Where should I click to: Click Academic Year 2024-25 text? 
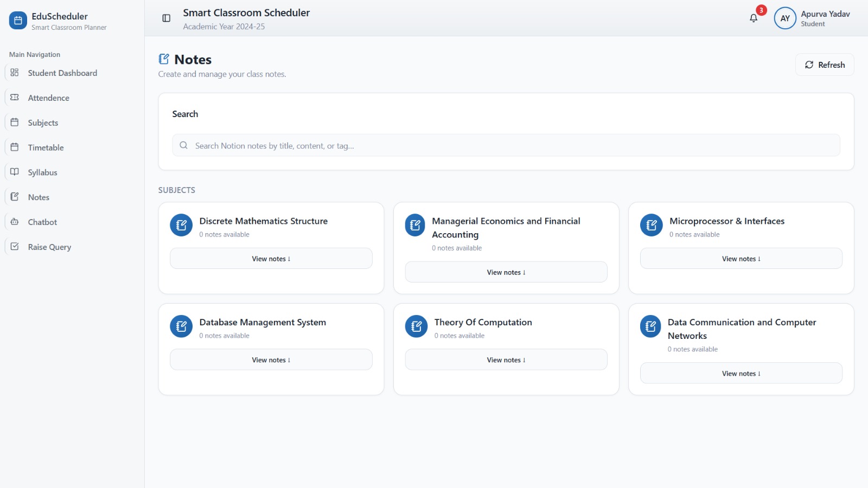pyautogui.click(x=224, y=27)
